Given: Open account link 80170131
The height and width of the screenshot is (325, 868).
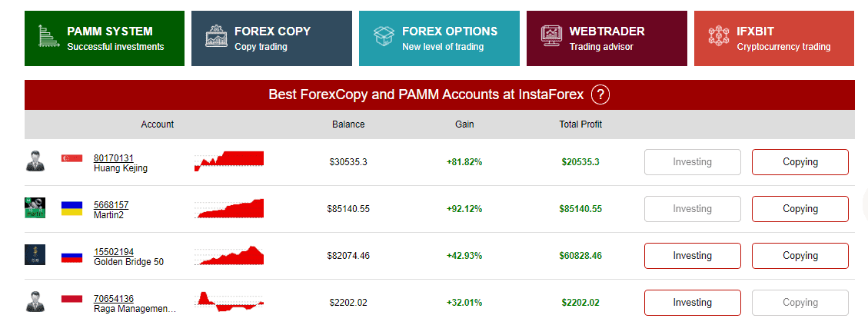Looking at the screenshot, I should click(114, 158).
